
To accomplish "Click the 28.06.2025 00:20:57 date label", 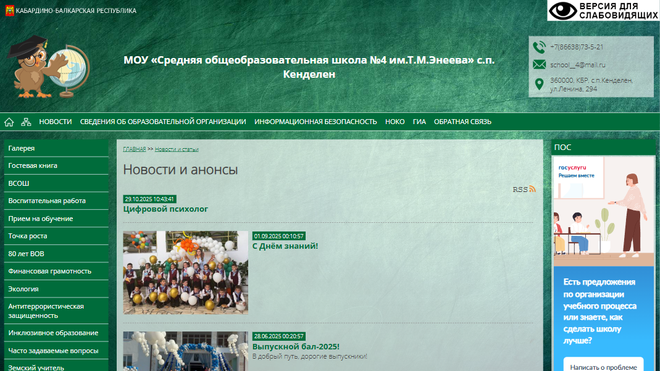I will point(279,336).
